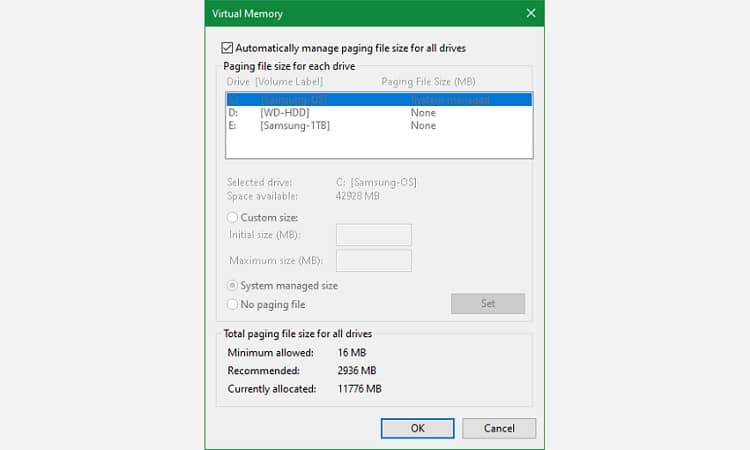This screenshot has height=450, width=750.
Task: Confirm the dialog with the OK button
Action: (x=417, y=427)
